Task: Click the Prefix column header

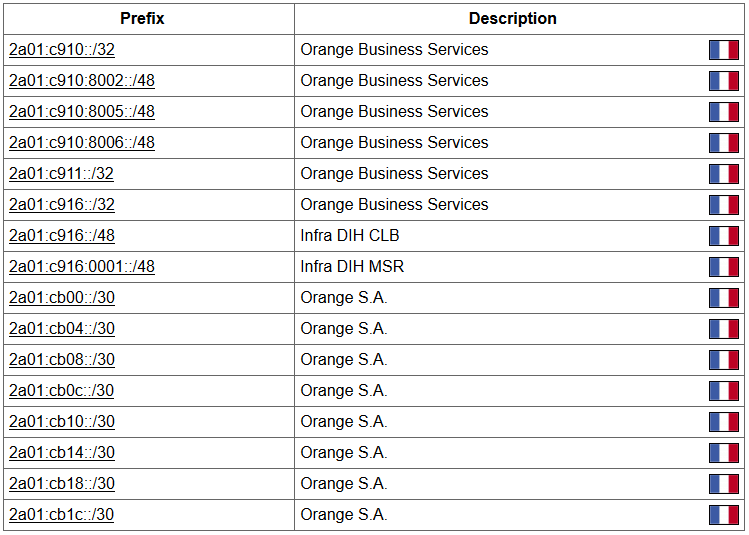Action: pos(142,19)
